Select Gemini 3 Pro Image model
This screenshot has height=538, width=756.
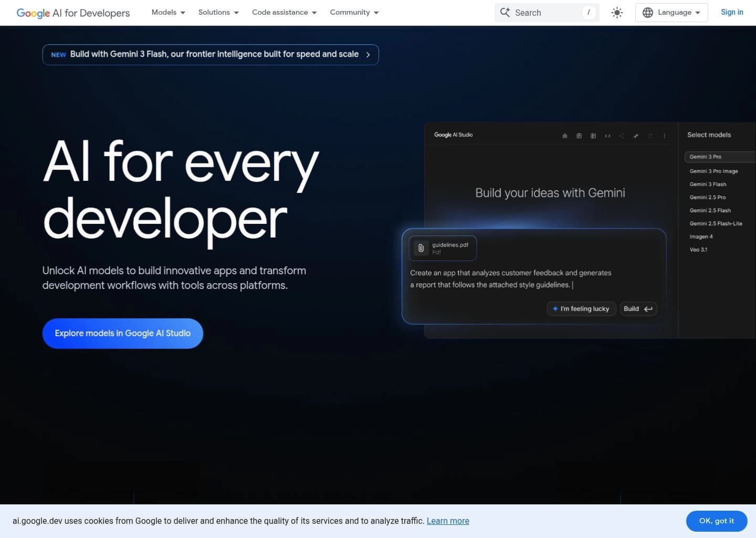713,171
